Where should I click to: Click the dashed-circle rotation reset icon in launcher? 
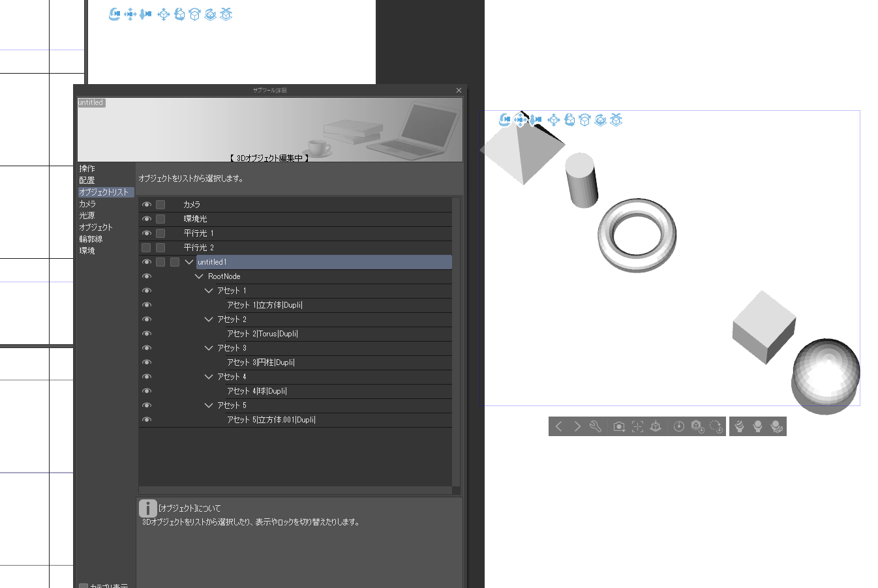[716, 426]
